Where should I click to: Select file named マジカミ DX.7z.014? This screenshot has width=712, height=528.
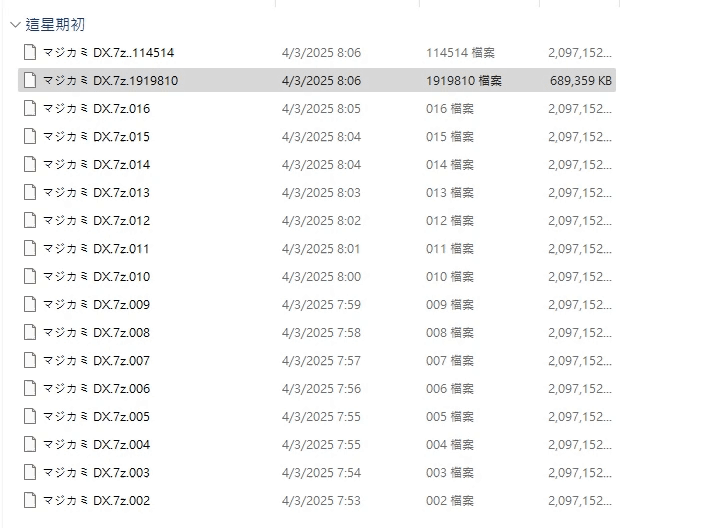(x=96, y=164)
